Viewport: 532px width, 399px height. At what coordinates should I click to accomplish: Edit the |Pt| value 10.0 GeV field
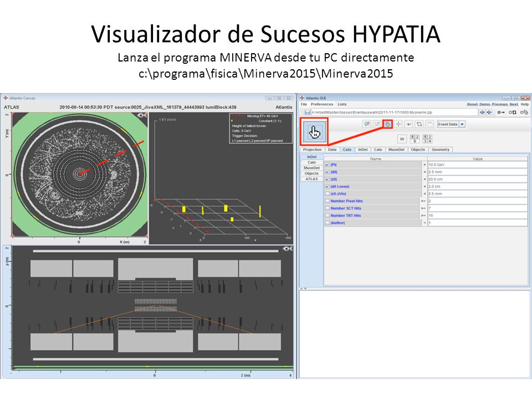[x=477, y=165]
